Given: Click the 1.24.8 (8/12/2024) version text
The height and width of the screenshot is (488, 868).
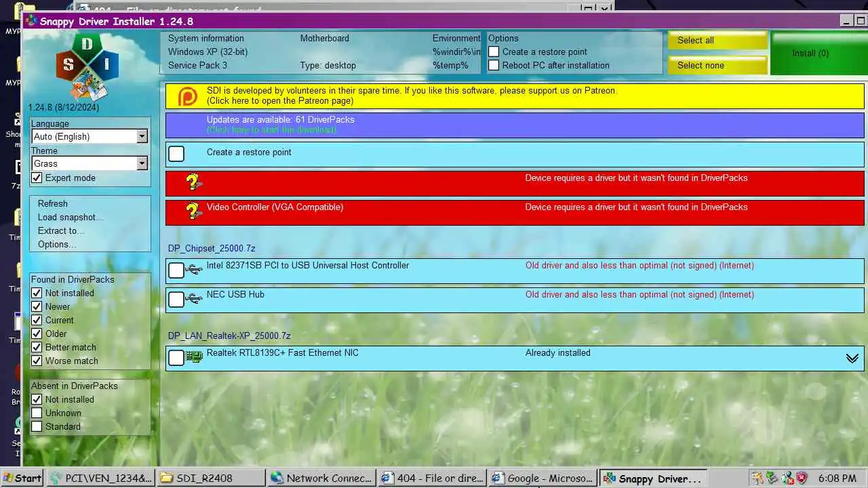Looking at the screenshot, I should 64,107.
